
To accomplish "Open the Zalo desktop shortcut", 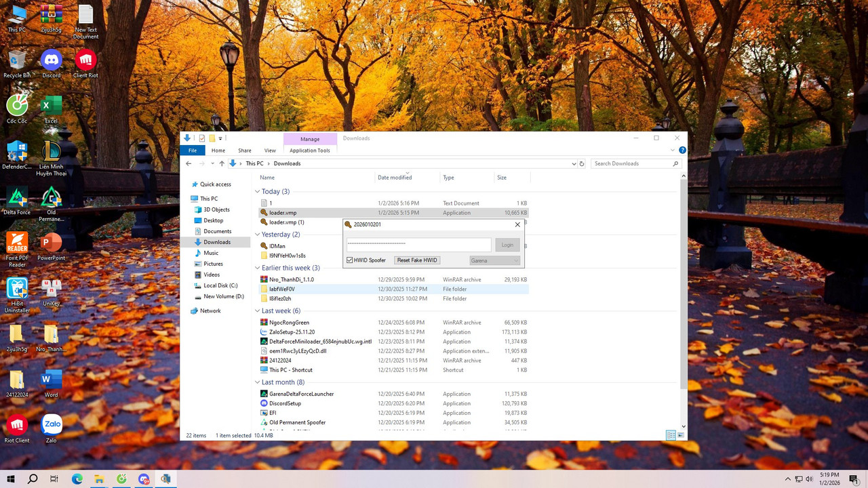I will 52,428.
